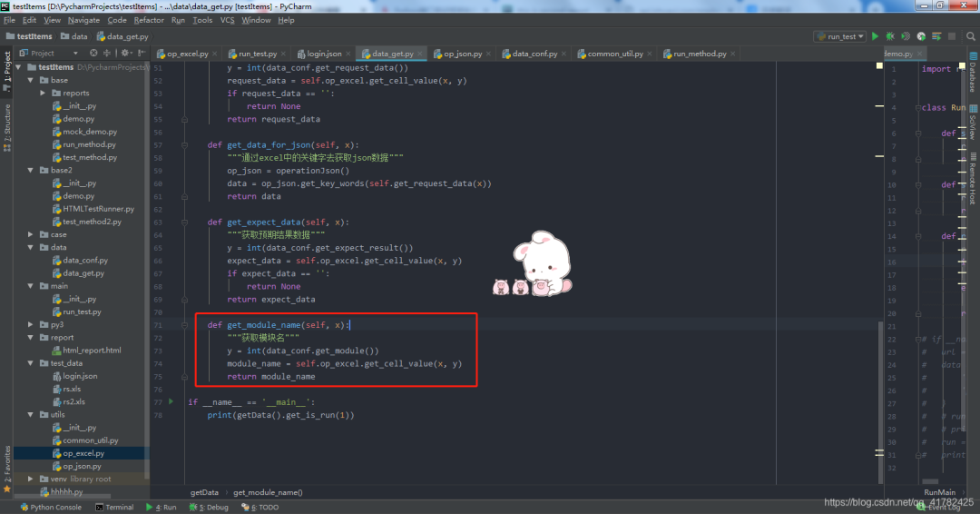Open the Favorites tool window
Viewport: 980px width, 514px height.
pos(7,468)
